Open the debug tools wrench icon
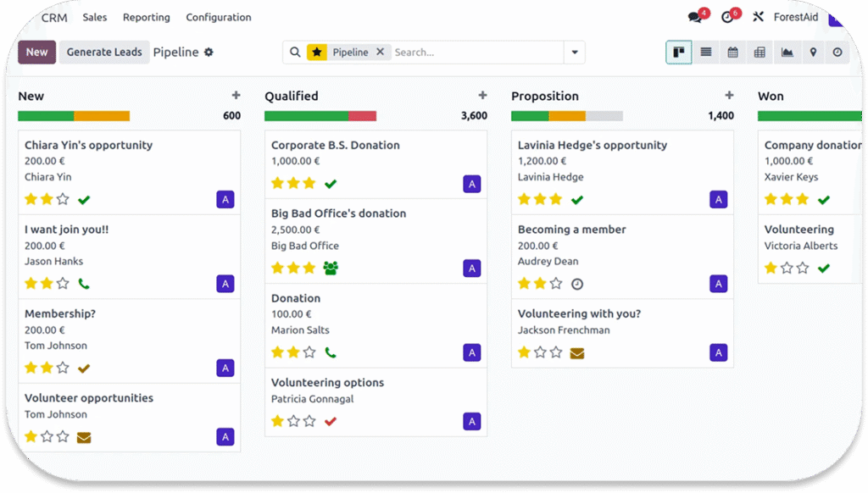This screenshot has width=868, height=493. click(759, 17)
